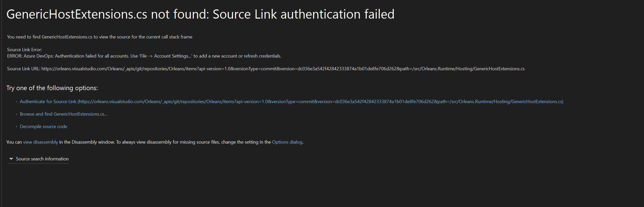Click the underline below Source search information

tap(38, 163)
